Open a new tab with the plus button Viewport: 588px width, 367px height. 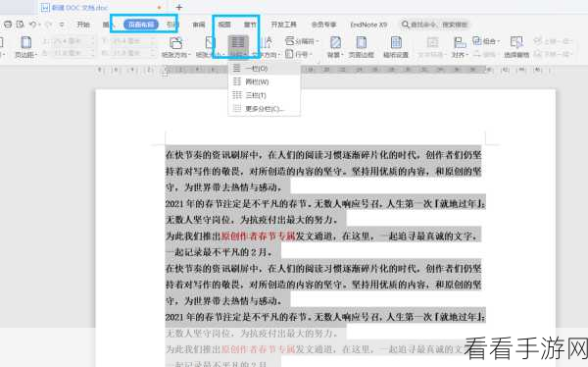click(179, 7)
